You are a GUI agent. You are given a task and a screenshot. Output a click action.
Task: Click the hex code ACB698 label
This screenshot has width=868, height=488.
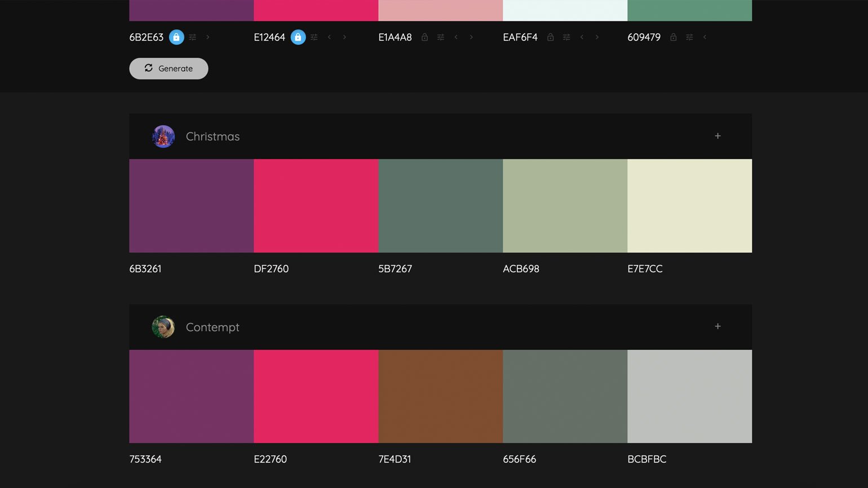pos(521,269)
